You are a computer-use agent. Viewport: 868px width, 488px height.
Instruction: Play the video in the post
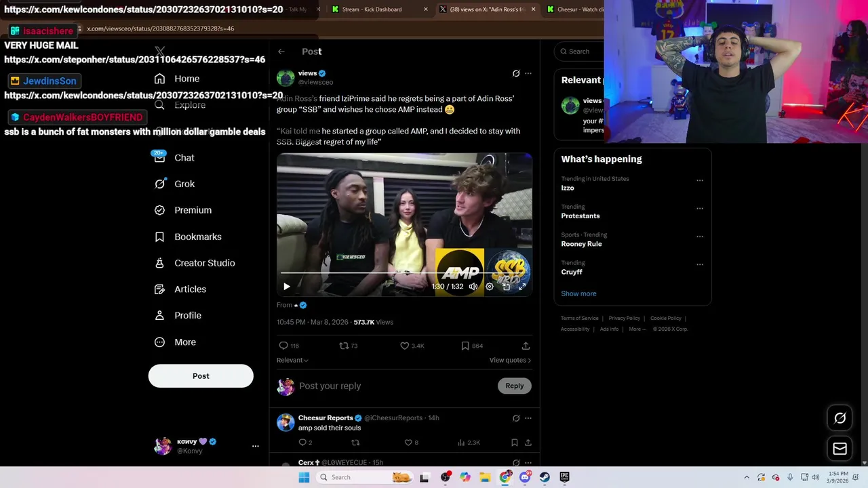pos(287,287)
